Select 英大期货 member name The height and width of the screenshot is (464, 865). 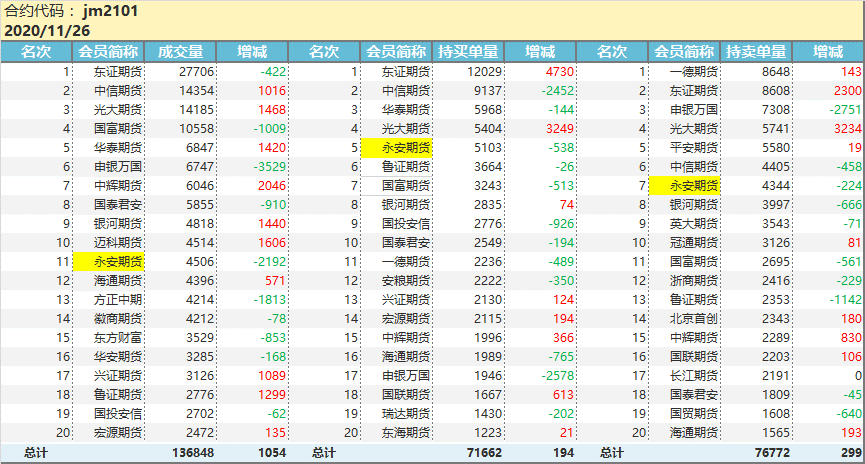pos(694,223)
